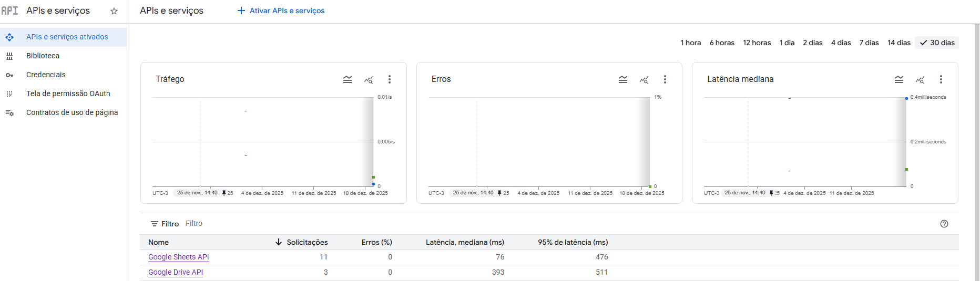Viewport: 980px width, 281px height.
Task: Sort by 95% de latência (ms) column
Action: click(573, 242)
